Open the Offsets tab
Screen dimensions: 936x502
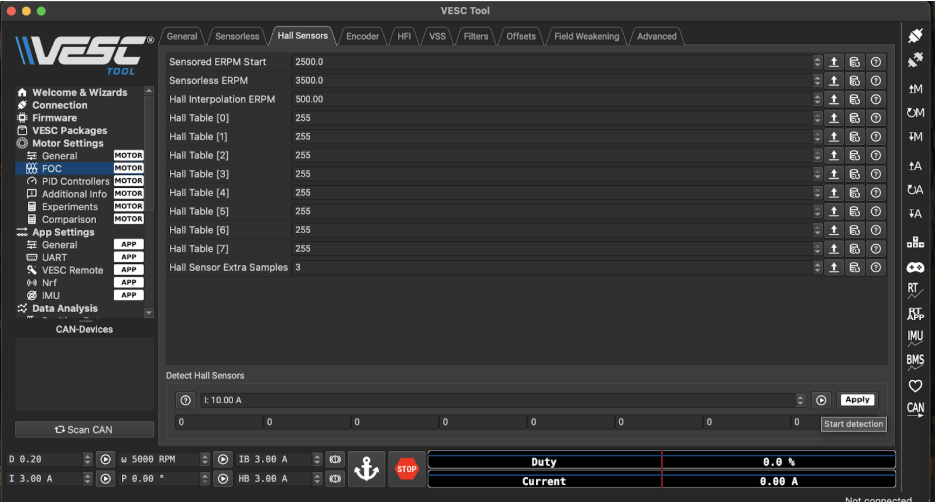(x=521, y=36)
